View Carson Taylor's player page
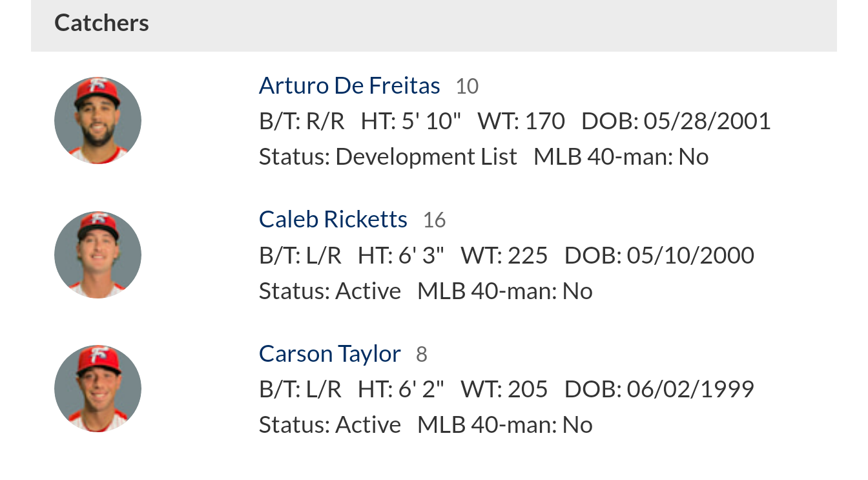This screenshot has height=480, width=868. tap(330, 353)
